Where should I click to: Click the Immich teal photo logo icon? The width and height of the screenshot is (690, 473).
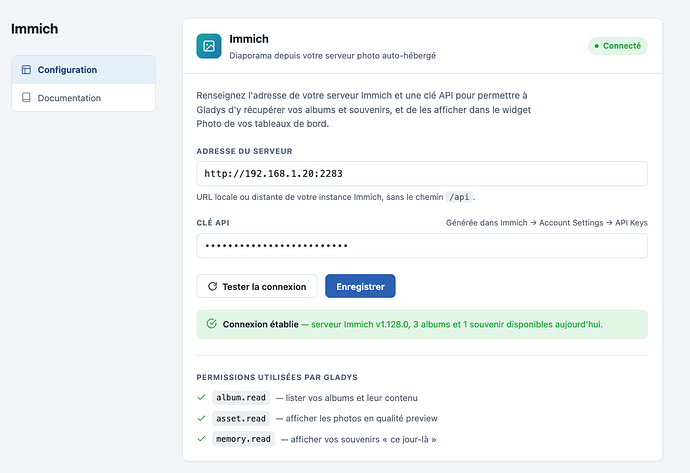point(209,46)
